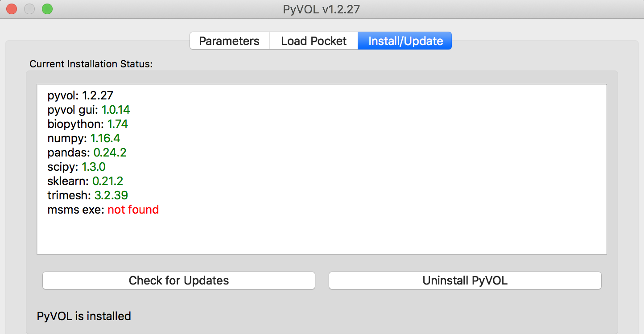Viewport: 644px width, 334px height.
Task: Open the Load Pocket tab
Action: (x=314, y=41)
